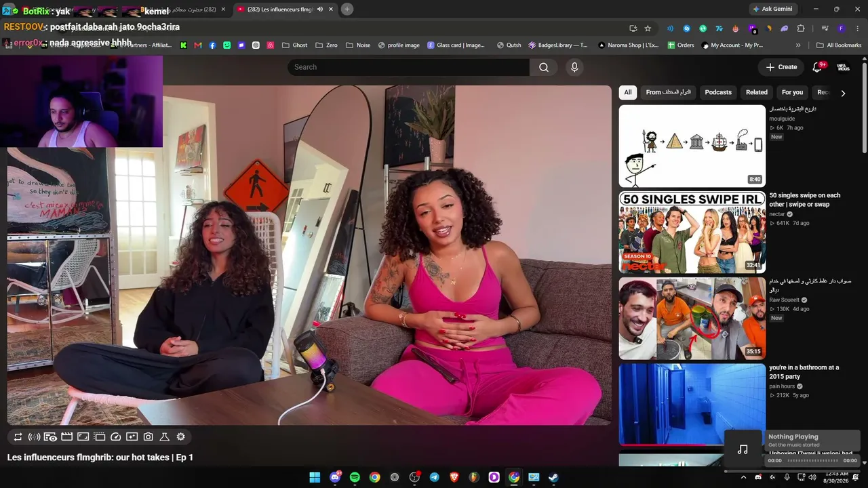Open the Gmail bookmark icon
Viewport: 868px width, 488px height.
(x=198, y=45)
